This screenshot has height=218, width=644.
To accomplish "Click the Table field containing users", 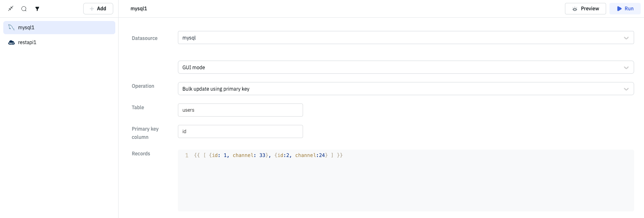I will [x=240, y=110].
